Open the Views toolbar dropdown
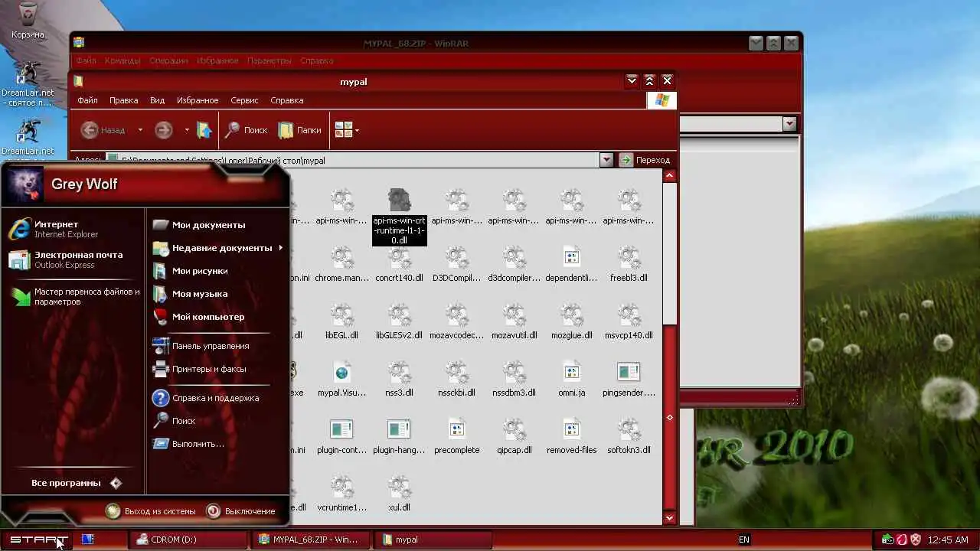The image size is (980, 551). (x=347, y=130)
